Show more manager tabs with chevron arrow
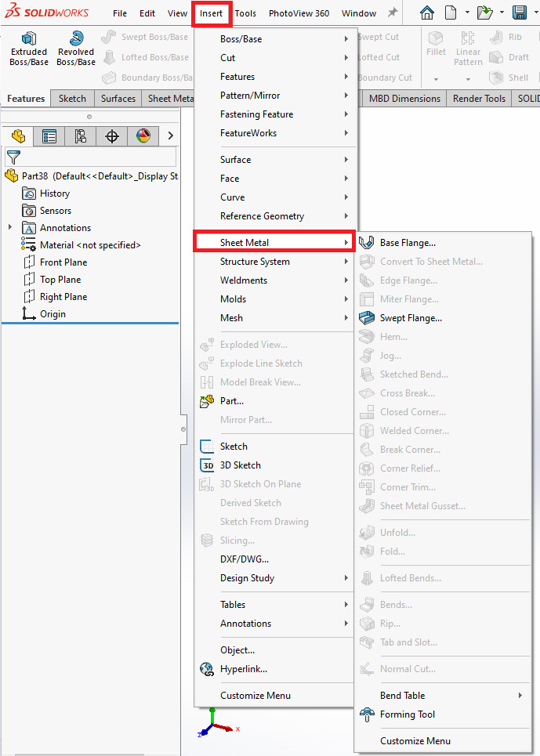This screenshot has height=756, width=540. [x=170, y=136]
